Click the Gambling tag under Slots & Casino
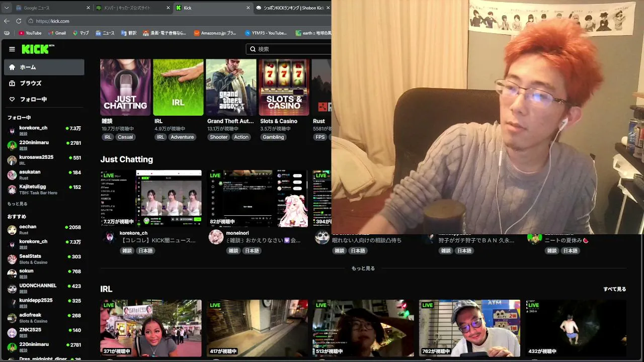The image size is (644, 362). (x=273, y=137)
